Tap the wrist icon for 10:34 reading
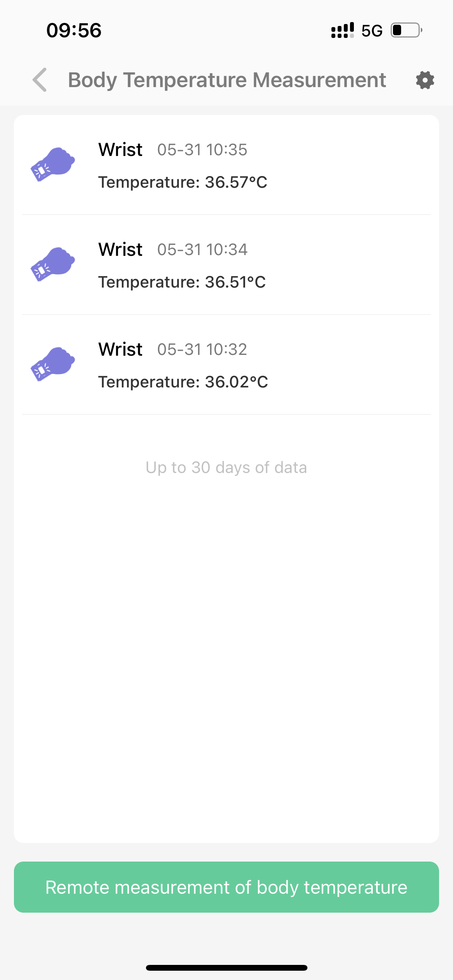Viewport: 453px width, 980px height. 53,264
